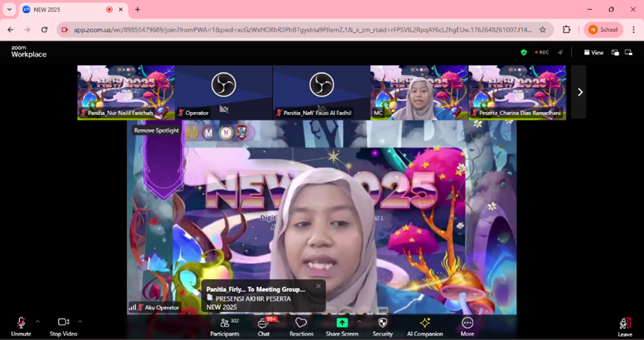Select the NEW 2025 browser tab

pyautogui.click(x=65, y=10)
